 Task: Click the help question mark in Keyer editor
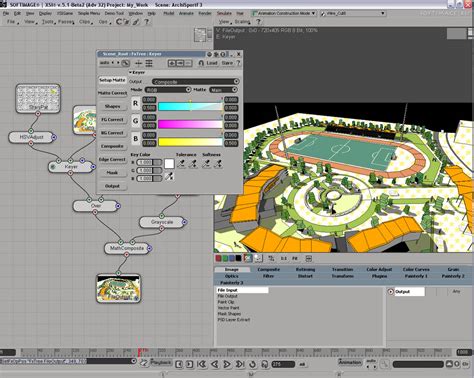[238, 63]
